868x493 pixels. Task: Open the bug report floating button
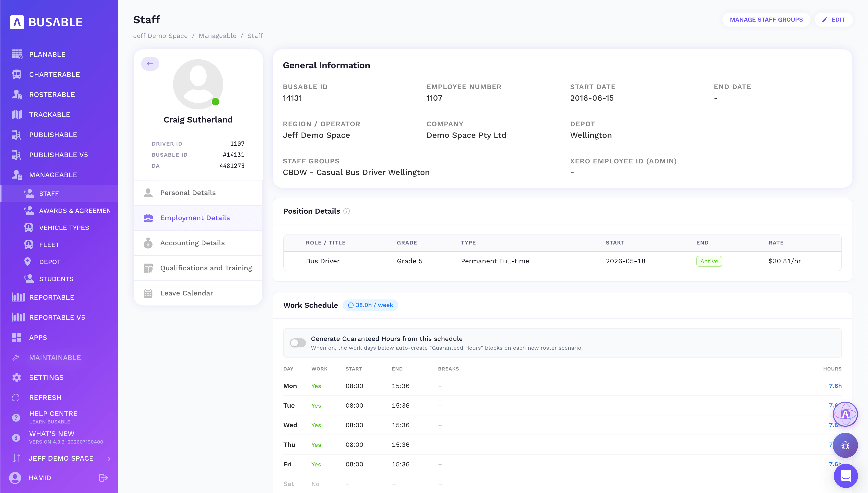coord(845,445)
